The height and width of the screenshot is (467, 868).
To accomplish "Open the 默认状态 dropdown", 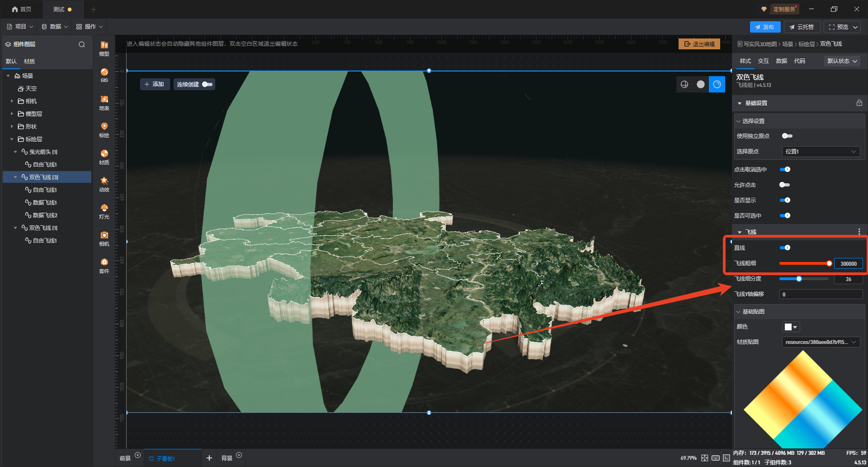I will click(x=842, y=61).
